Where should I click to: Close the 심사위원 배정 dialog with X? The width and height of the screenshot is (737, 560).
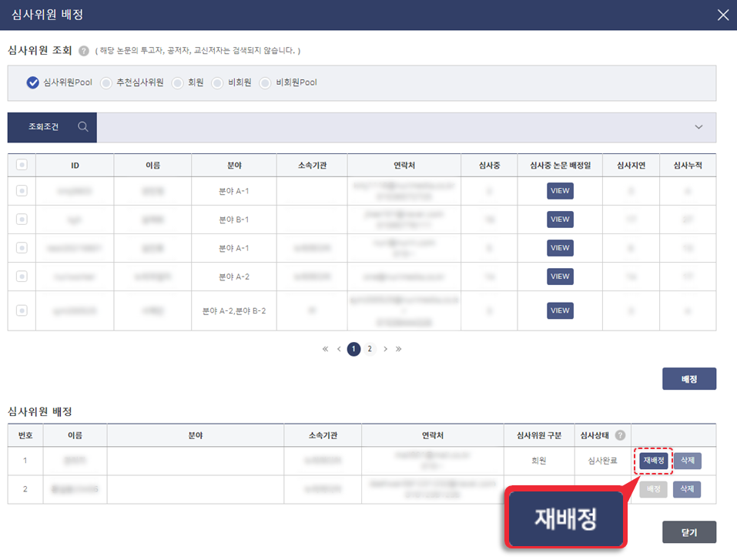pos(722,15)
